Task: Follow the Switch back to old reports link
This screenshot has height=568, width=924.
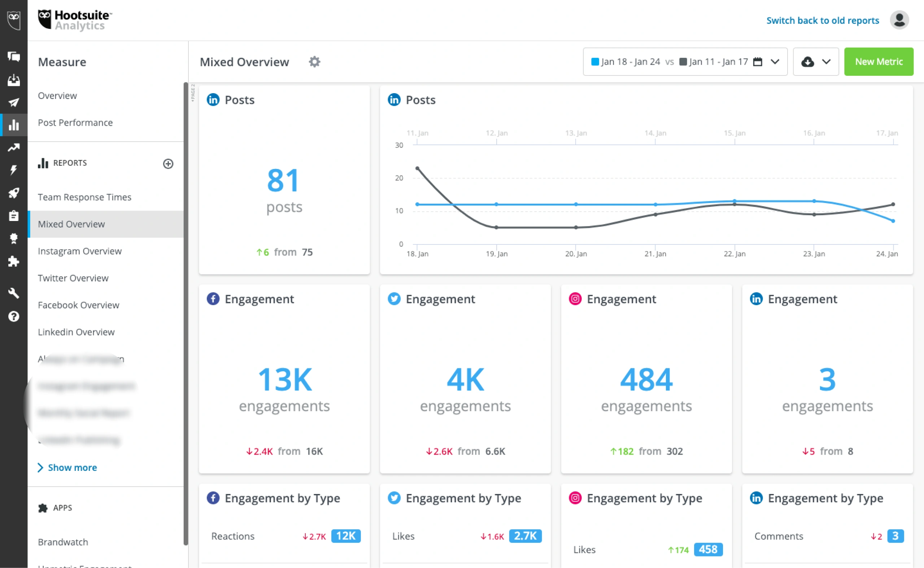Action: pyautogui.click(x=822, y=20)
